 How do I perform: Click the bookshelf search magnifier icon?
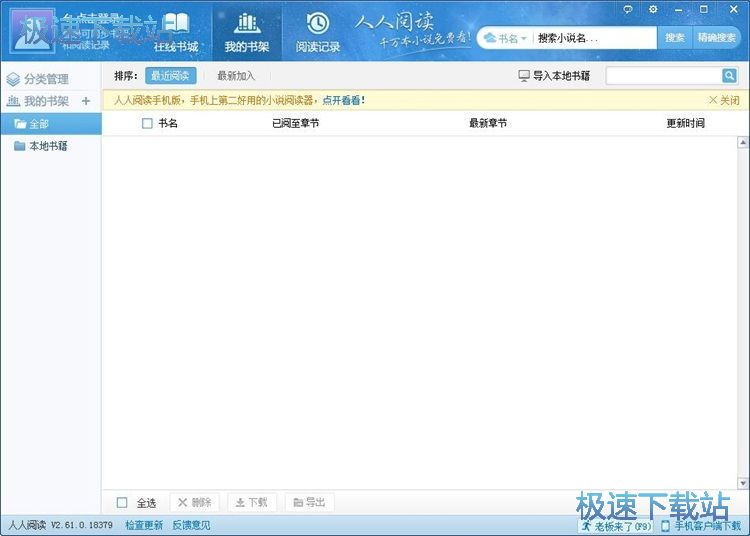[x=729, y=76]
